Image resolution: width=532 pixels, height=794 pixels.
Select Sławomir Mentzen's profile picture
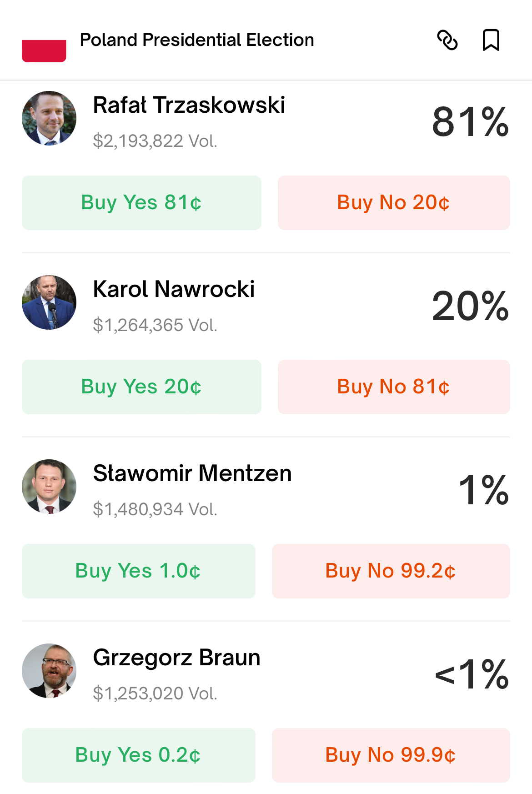[x=49, y=487]
